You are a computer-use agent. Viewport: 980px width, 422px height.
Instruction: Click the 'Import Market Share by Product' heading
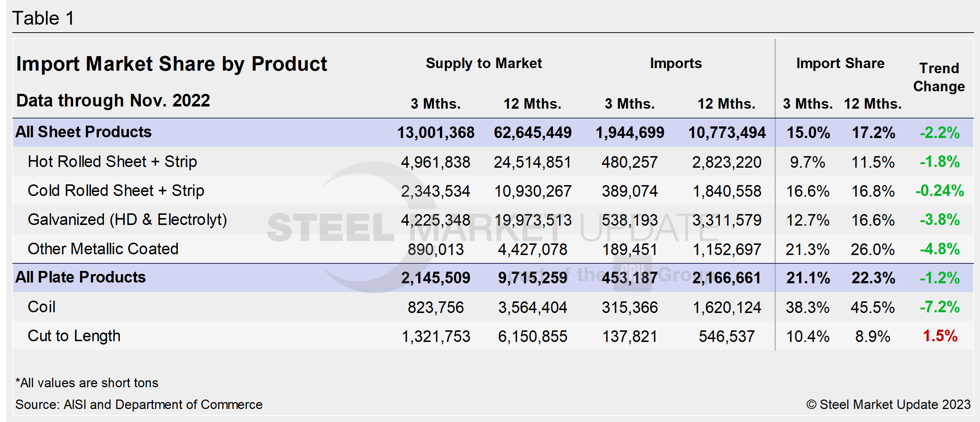click(171, 63)
